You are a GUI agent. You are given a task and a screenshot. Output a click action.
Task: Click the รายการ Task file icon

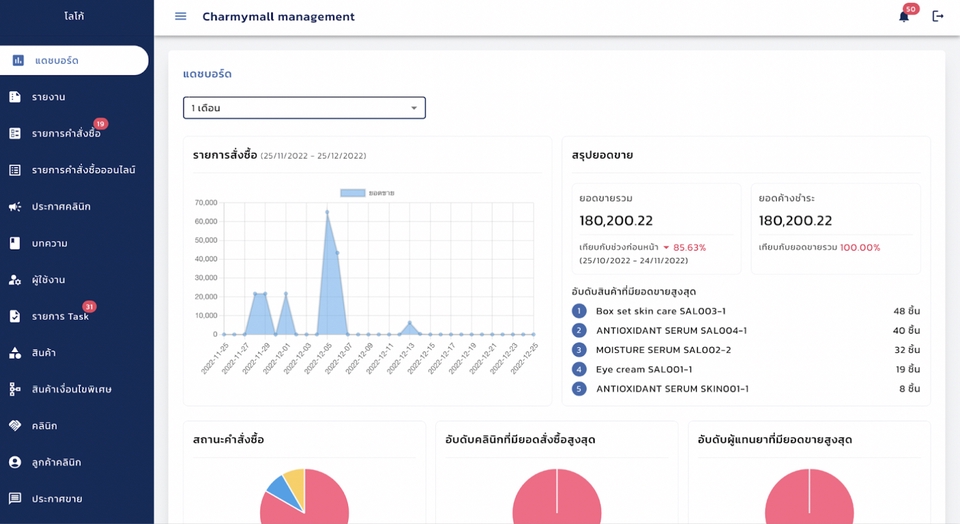[15, 316]
